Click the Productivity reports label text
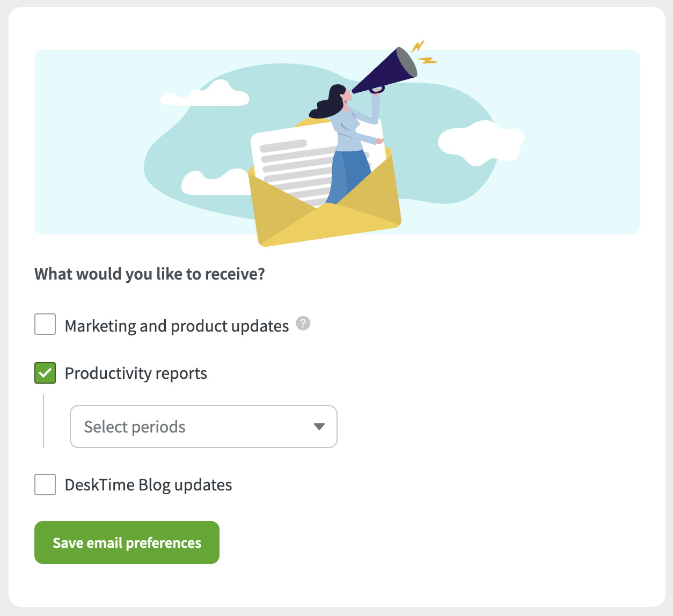The width and height of the screenshot is (673, 616). click(136, 373)
